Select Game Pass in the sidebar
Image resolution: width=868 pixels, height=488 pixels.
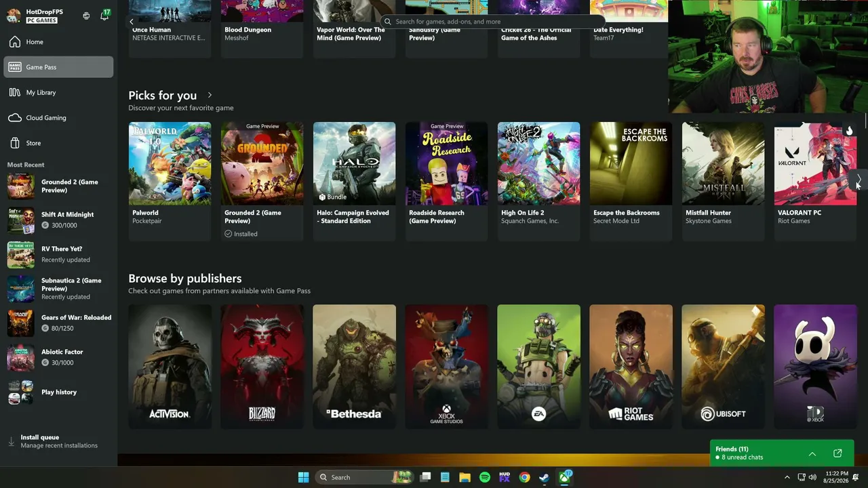(59, 67)
